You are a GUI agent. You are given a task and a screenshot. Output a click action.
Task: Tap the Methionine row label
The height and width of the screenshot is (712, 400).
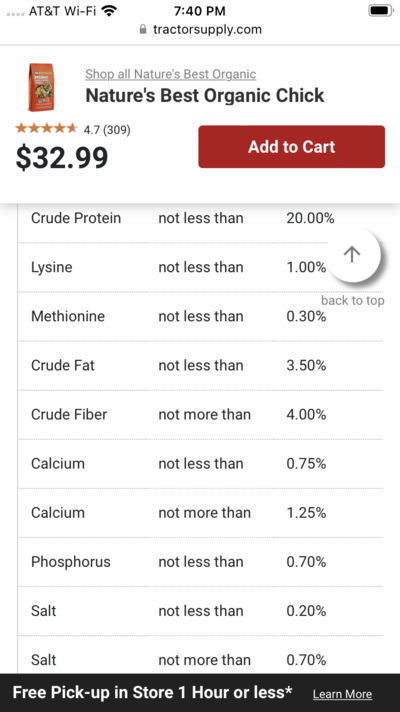[68, 316]
